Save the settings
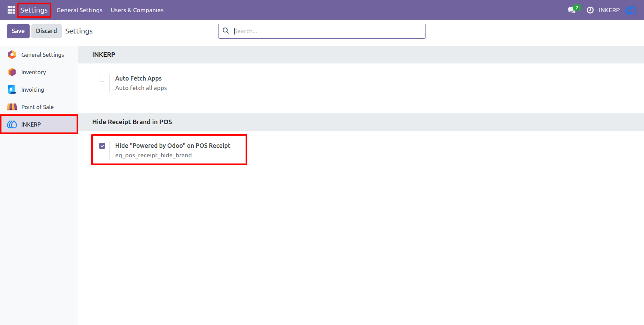The width and height of the screenshot is (644, 325). tap(18, 31)
